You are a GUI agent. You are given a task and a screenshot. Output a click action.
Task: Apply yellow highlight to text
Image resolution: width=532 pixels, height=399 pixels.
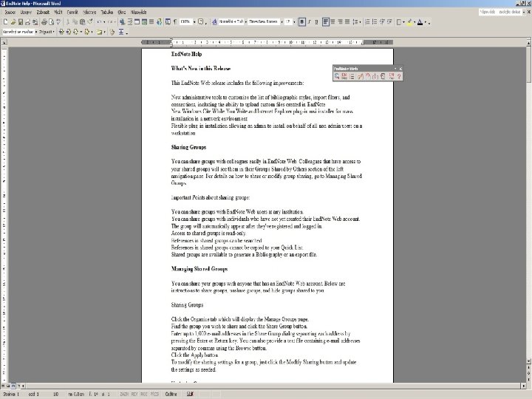(410, 22)
